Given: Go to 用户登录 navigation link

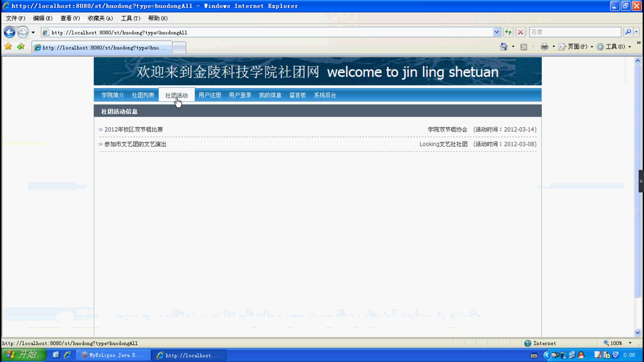Looking at the screenshot, I should [240, 95].
